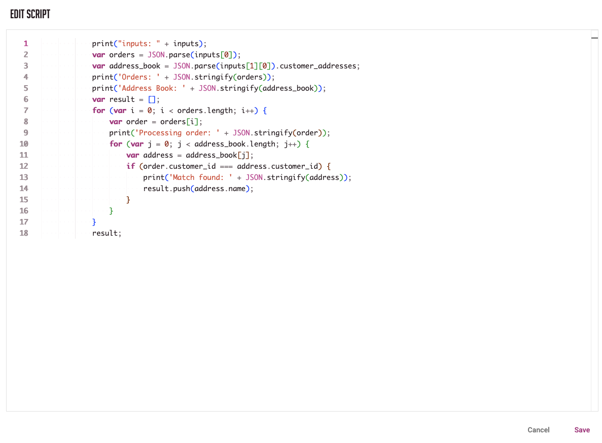
Task: Click the line 'var order = orders[i];'
Action: (155, 121)
